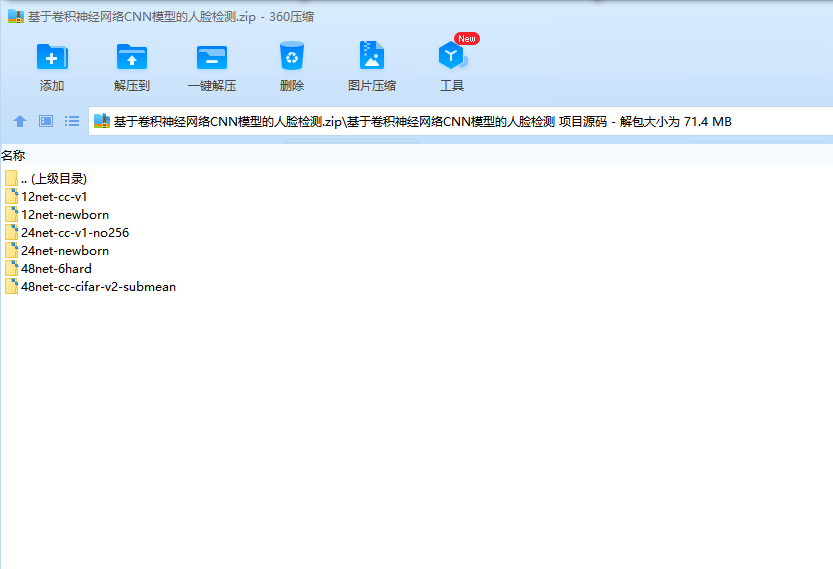Click the folder icon beside 24net-cc-v1-no256
Screen dimensions: 833x569
[x=12, y=232]
